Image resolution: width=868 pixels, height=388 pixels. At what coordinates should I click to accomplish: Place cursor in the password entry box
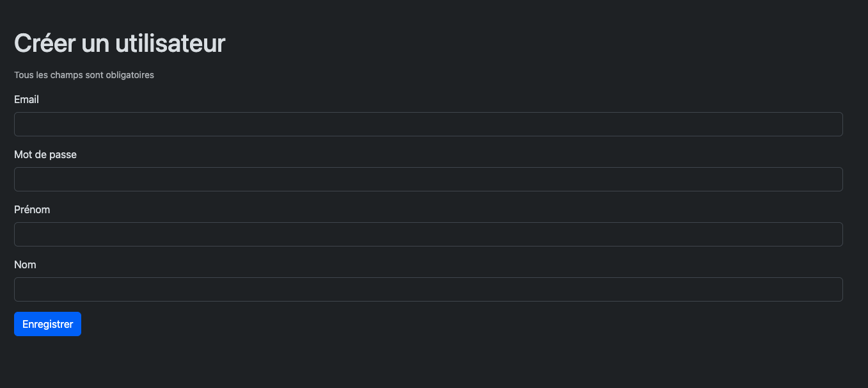coord(428,179)
